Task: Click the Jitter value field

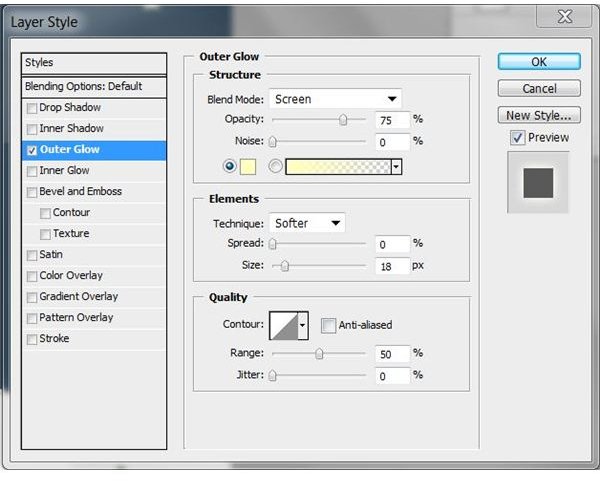Action: tap(393, 376)
